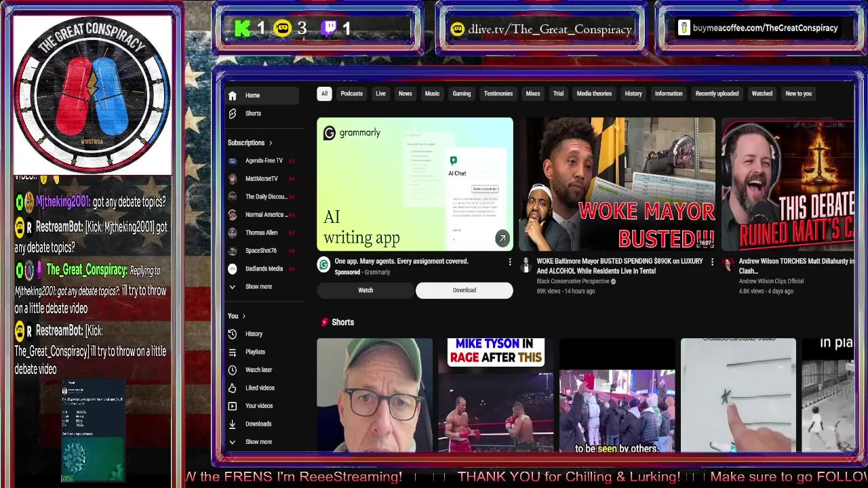Open three-dot menu on WOKE Baltimore Mayor video
868x488 pixels.
(712, 262)
